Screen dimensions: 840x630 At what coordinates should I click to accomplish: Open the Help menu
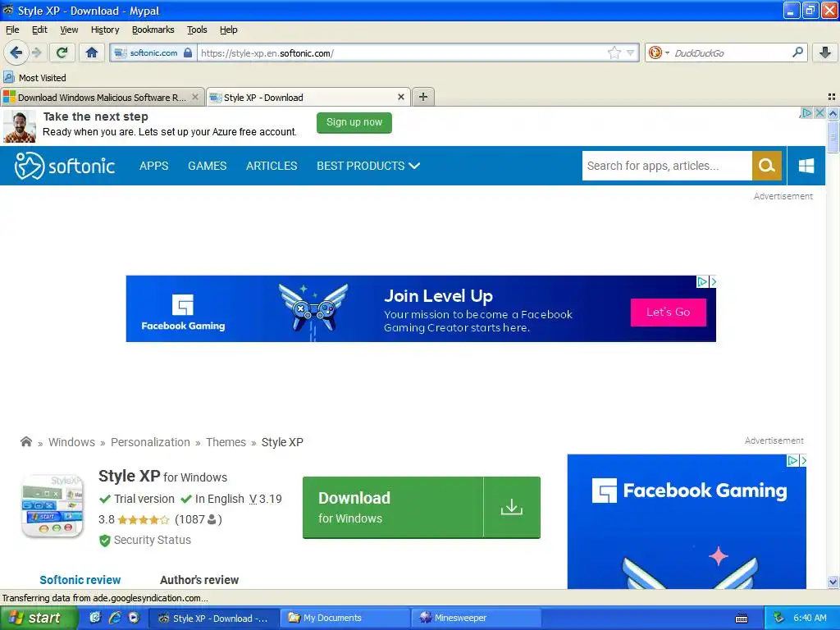[228, 30]
